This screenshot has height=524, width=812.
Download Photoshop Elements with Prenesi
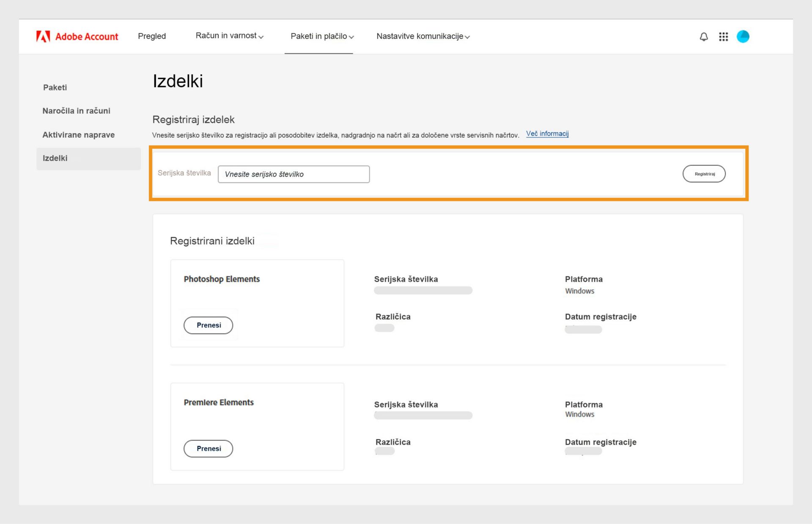208,325
